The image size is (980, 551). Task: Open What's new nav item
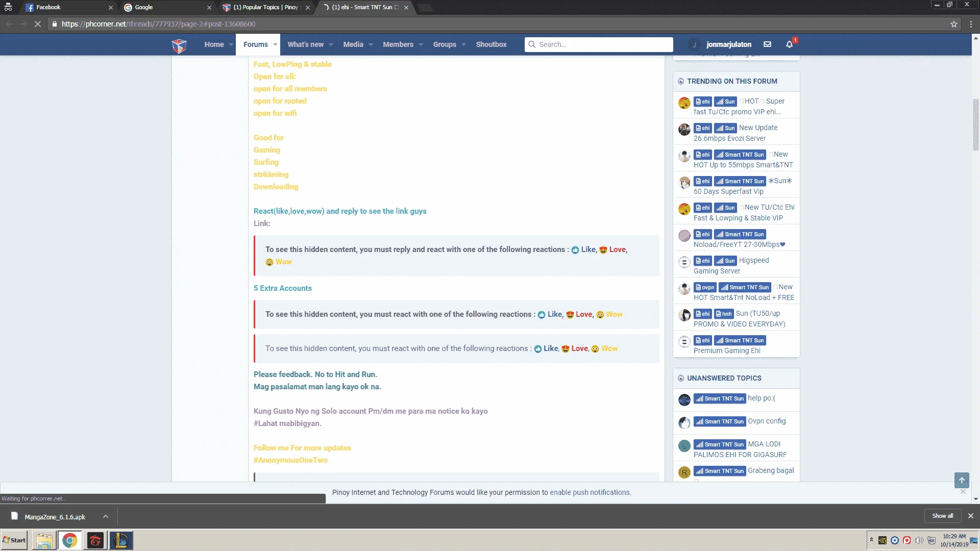(305, 44)
